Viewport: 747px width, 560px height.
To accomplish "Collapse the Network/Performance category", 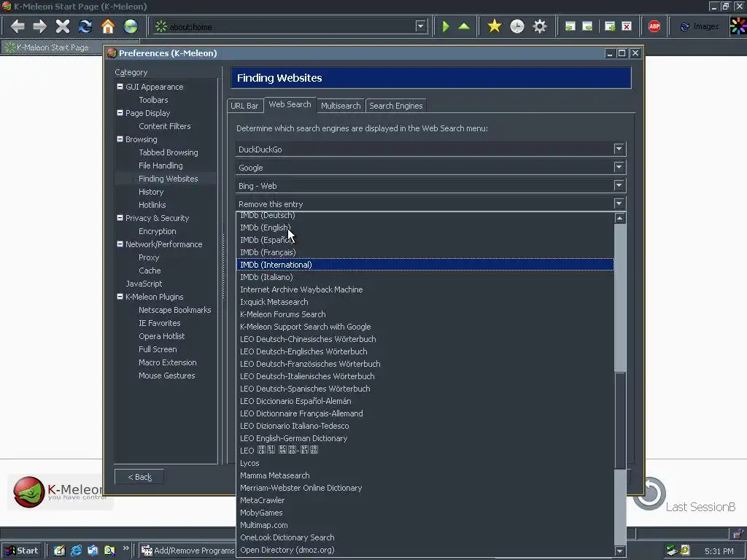I will [120, 244].
